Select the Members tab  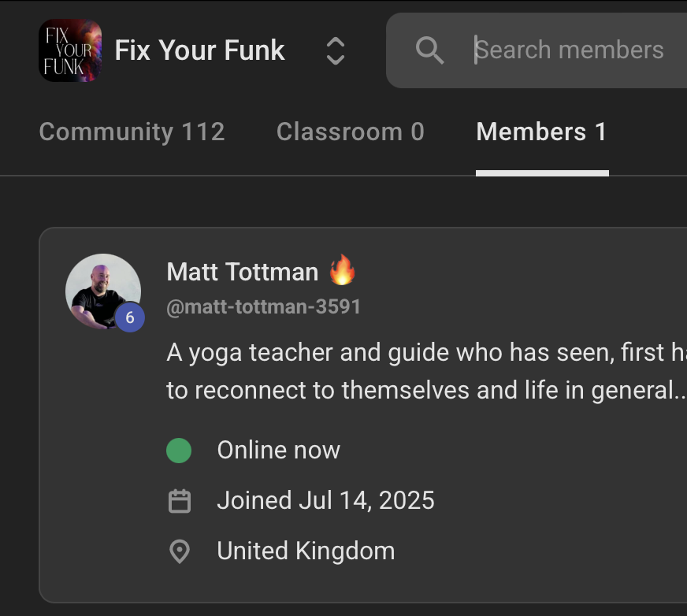click(x=541, y=132)
